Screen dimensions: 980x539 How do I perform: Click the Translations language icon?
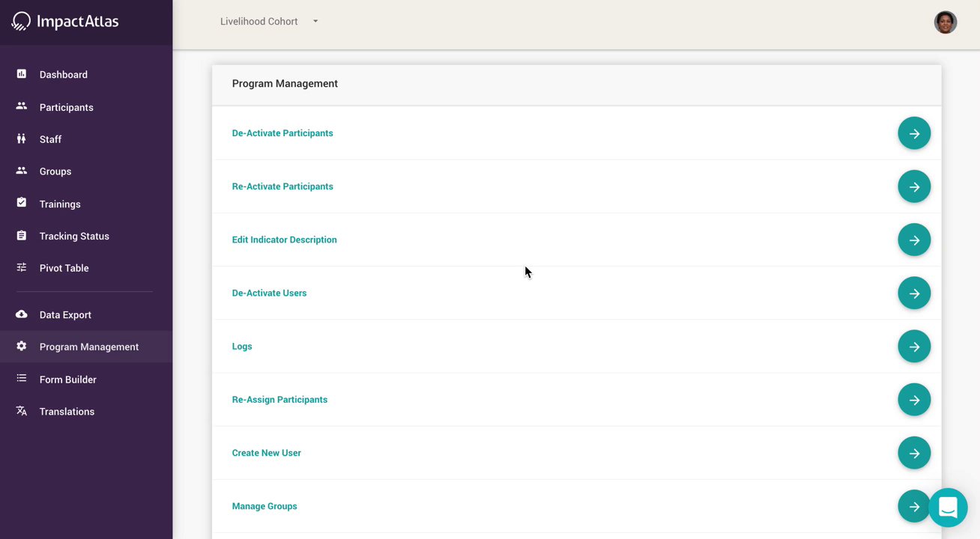[x=22, y=411]
